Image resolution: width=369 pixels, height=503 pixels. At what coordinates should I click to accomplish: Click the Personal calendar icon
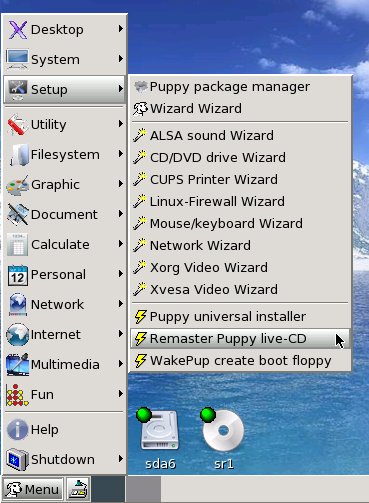tap(17, 275)
